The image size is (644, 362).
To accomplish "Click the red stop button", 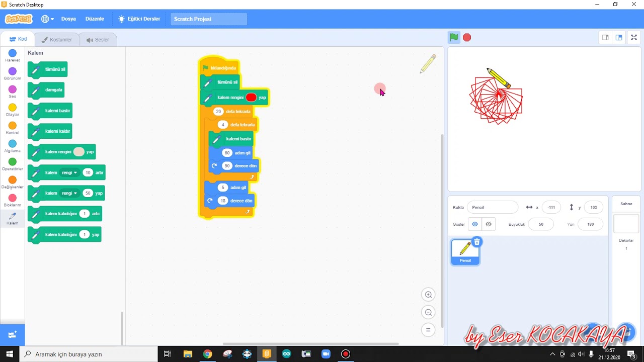I will pos(467,37).
